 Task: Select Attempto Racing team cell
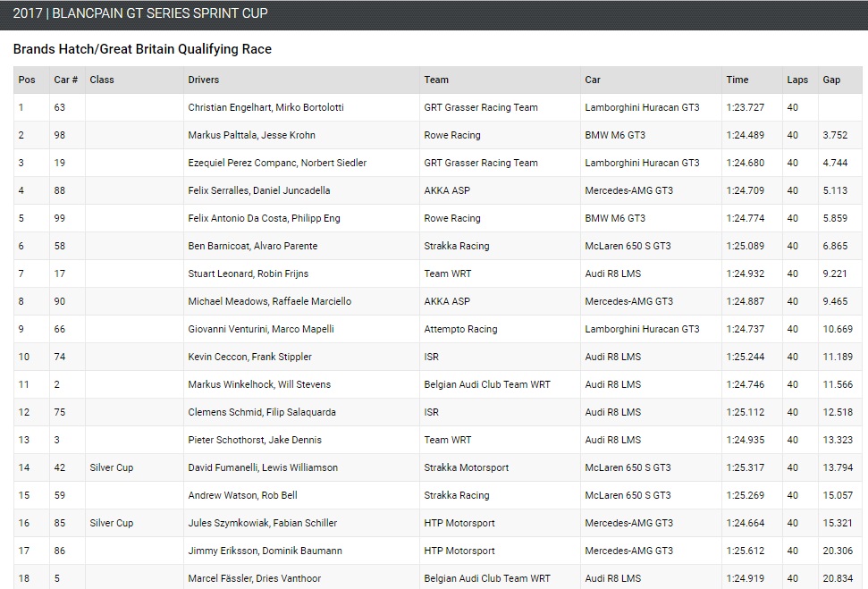point(460,329)
